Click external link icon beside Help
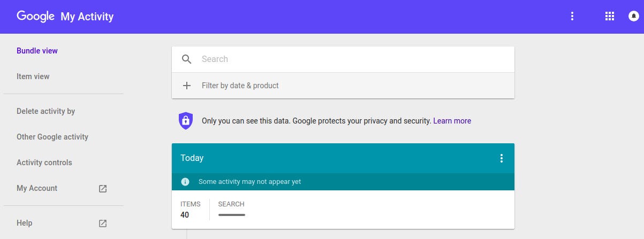644x239 pixels. pyautogui.click(x=103, y=223)
